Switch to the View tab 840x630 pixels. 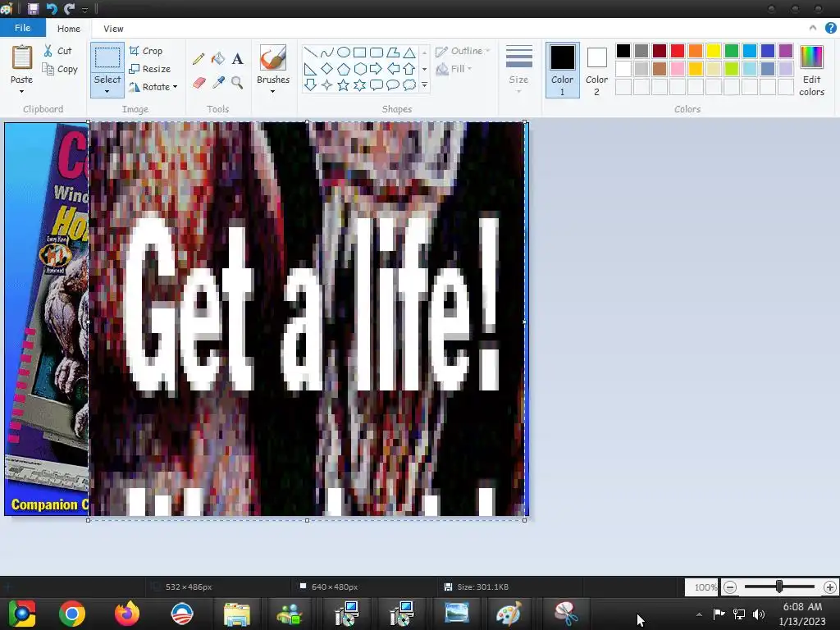[113, 29]
